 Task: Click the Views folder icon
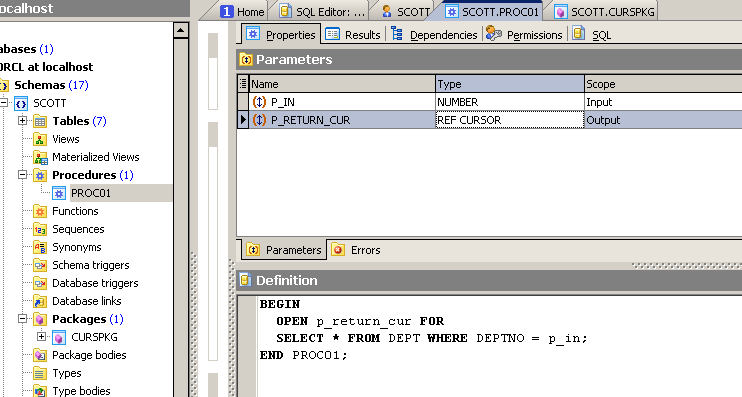(40, 139)
